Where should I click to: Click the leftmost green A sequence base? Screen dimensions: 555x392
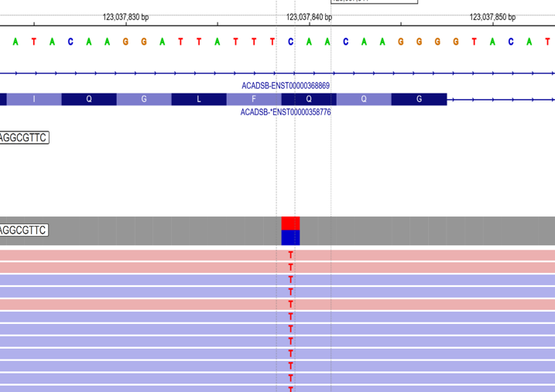point(15,42)
